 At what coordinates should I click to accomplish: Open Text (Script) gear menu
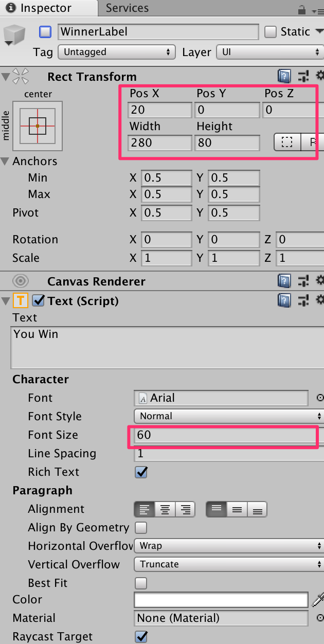320,300
